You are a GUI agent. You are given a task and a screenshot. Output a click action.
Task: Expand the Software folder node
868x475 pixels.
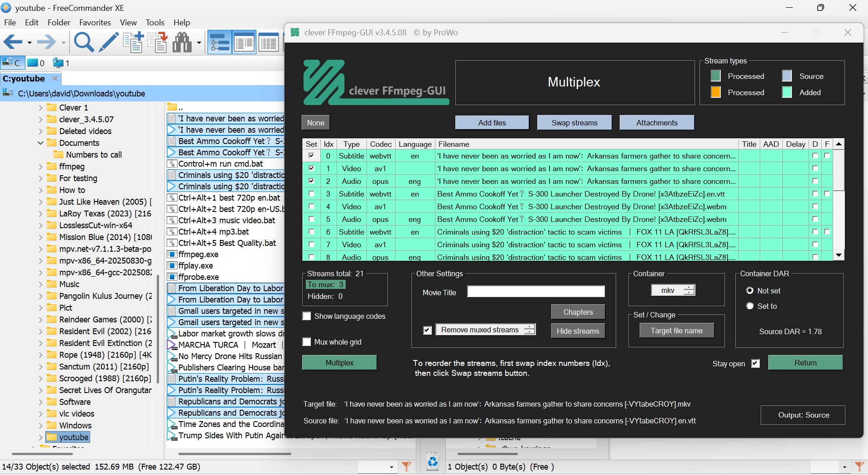click(x=41, y=402)
